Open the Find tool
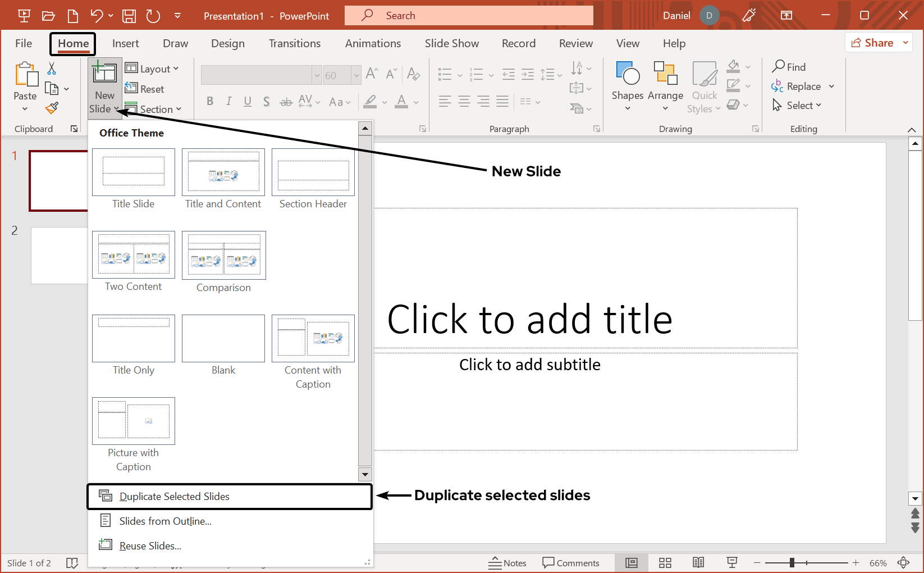Viewport: 924px width, 573px height. coord(793,66)
